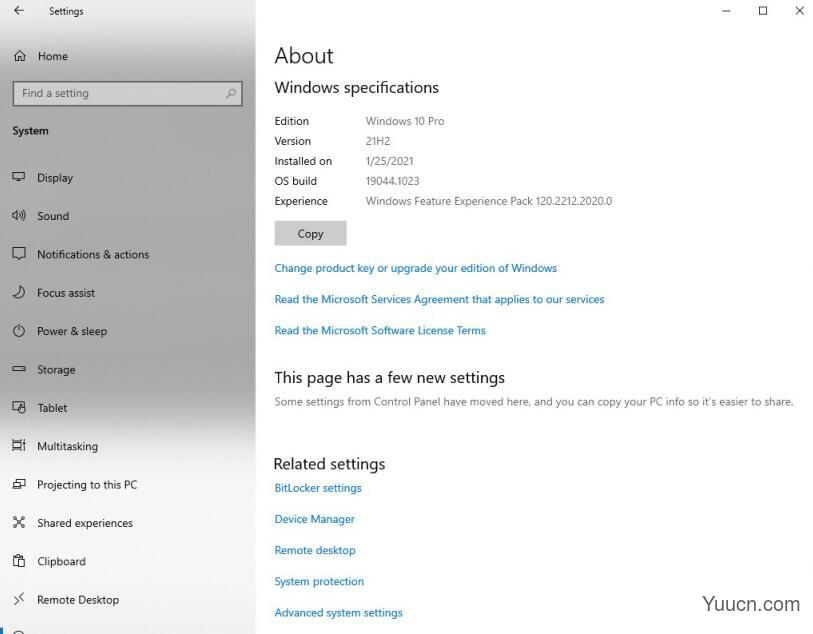Screen dimensions: 813x634
Task: Close the Settings window
Action: [x=800, y=10]
